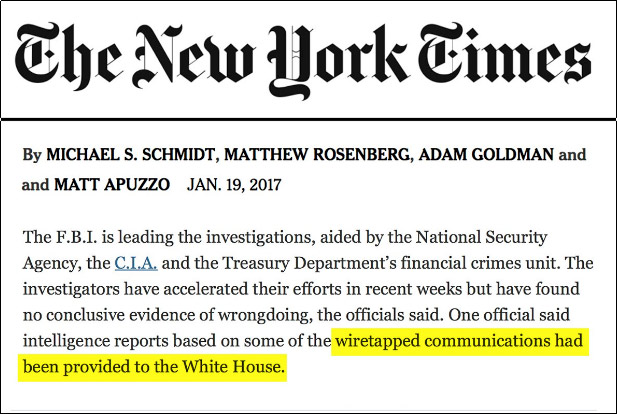The width and height of the screenshot is (617, 414).
Task: Click 'National Security' text in article
Action: 481,237
